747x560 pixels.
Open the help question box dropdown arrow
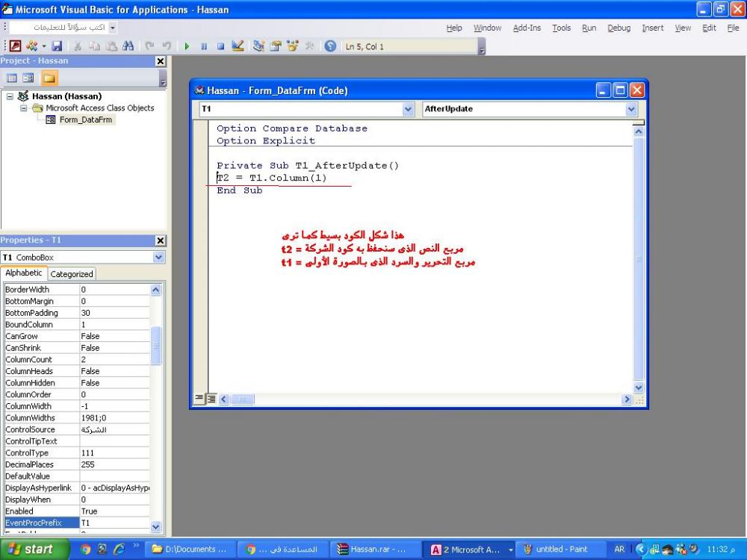tap(113, 28)
